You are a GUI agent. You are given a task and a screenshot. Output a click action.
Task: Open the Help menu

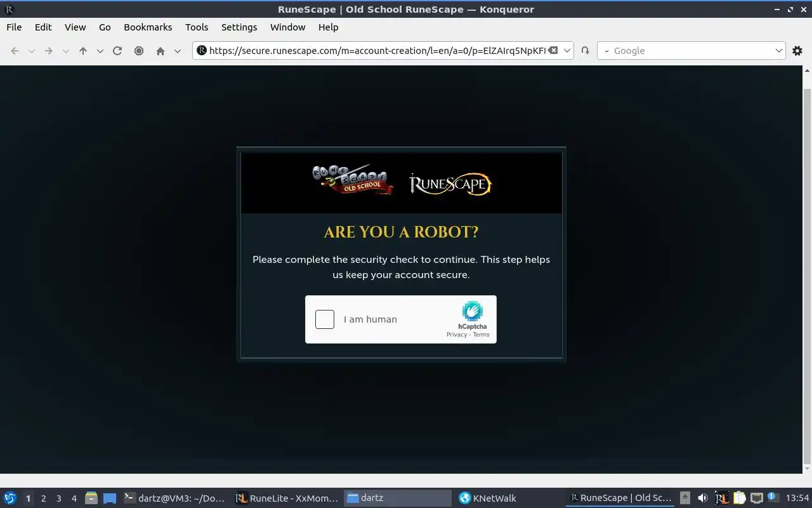328,27
